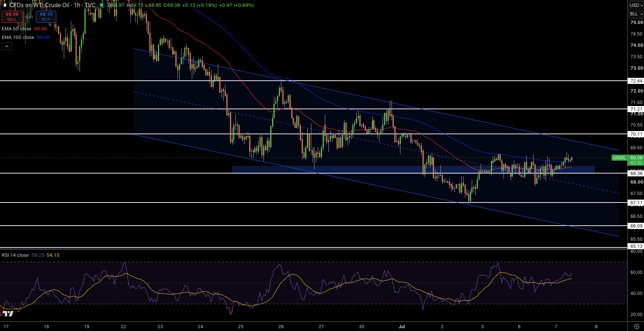Click the C69.08 close value in header
Image resolution: width=644 pixels, height=331 pixels.
[x=172, y=5]
